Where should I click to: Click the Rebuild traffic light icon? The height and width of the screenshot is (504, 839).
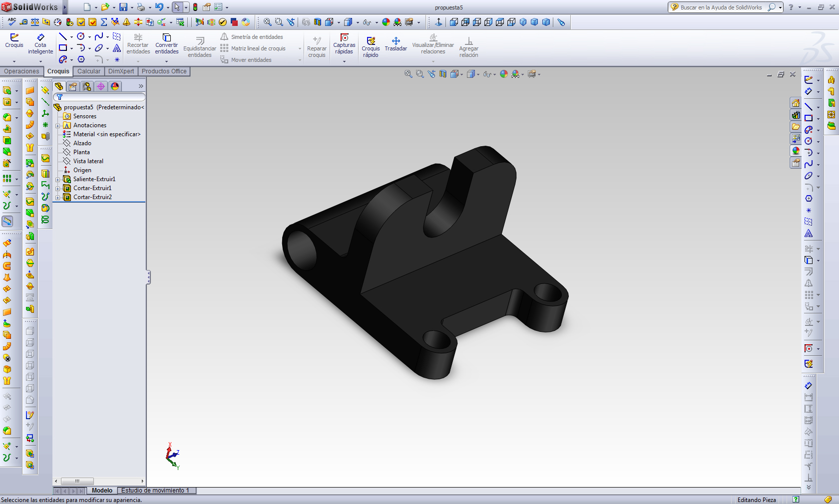tap(195, 7)
